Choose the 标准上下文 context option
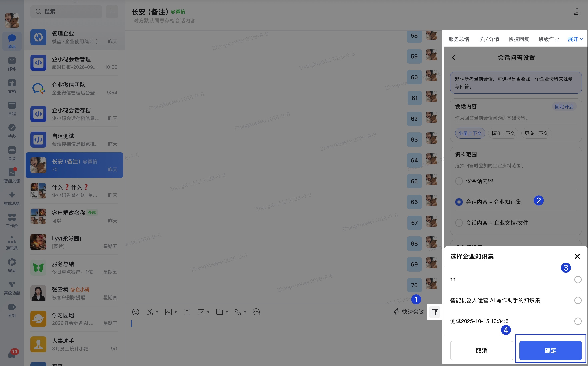Screen dimensions: 588x366 point(503,133)
